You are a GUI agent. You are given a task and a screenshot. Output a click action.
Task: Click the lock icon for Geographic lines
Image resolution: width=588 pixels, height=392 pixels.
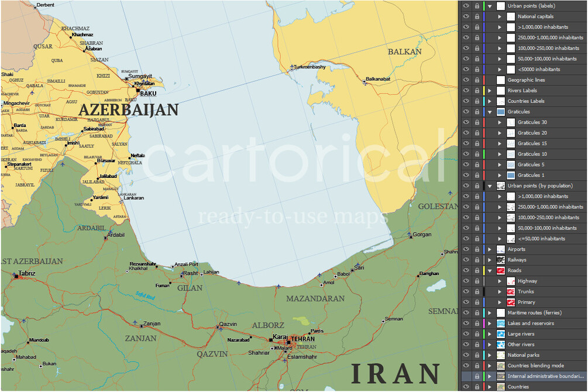tap(477, 80)
